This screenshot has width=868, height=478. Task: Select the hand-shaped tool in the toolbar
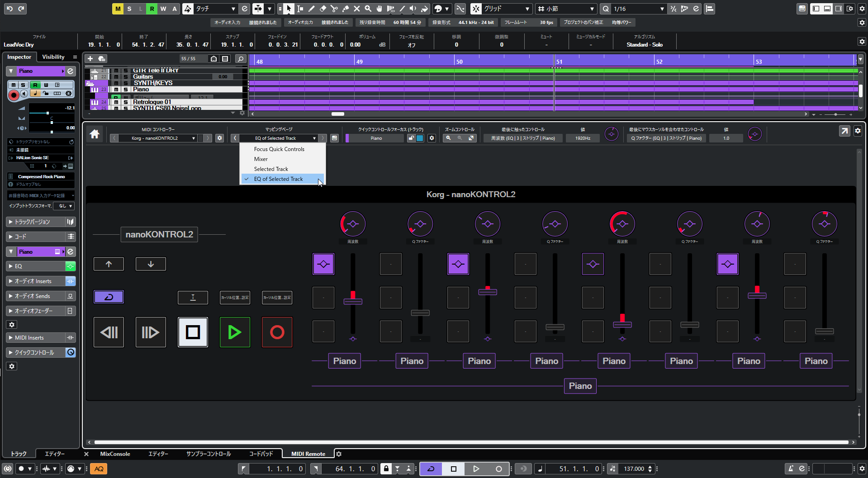pos(379,9)
